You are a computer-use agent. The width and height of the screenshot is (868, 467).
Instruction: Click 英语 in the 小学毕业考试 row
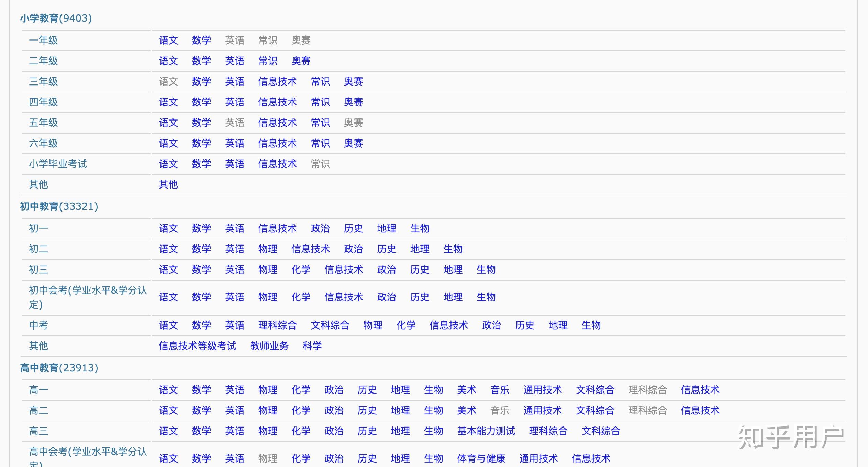coord(235,164)
